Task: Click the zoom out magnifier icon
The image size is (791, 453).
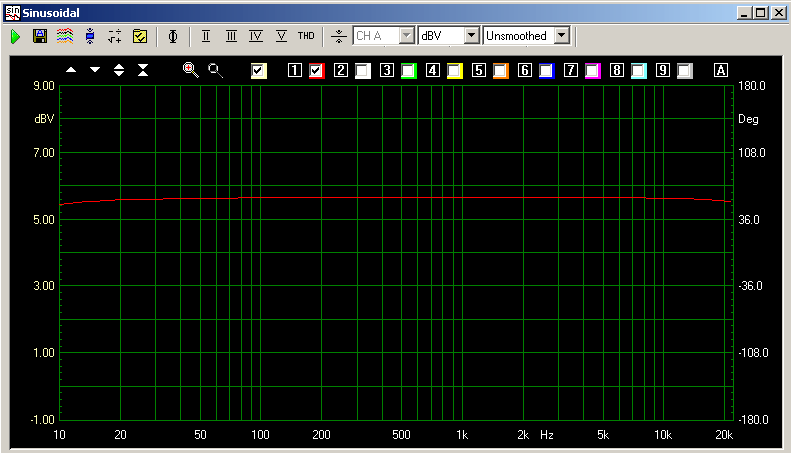Action: 215,70
